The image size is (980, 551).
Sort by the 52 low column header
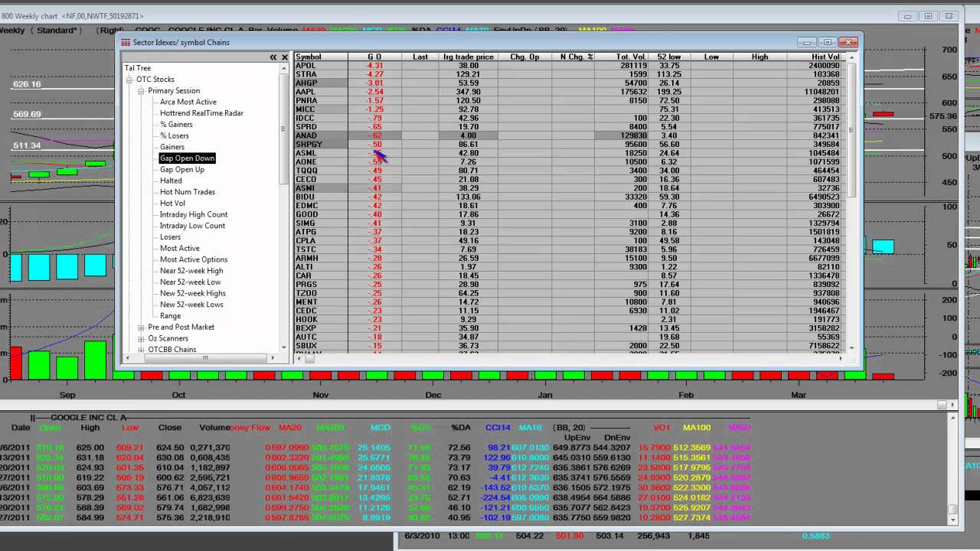[x=669, y=57]
